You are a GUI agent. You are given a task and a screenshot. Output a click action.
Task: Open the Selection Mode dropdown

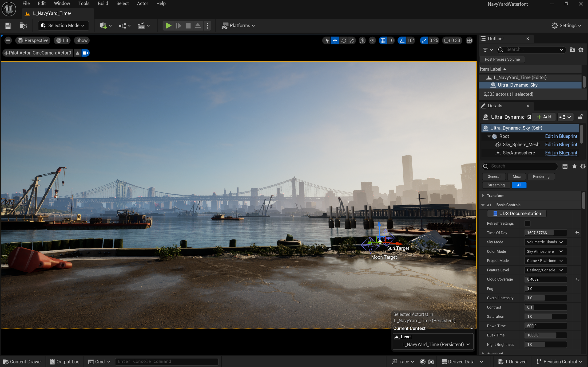tap(63, 25)
